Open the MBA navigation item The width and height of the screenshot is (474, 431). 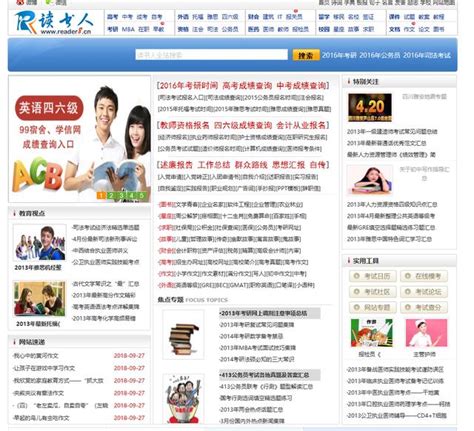click(x=128, y=29)
